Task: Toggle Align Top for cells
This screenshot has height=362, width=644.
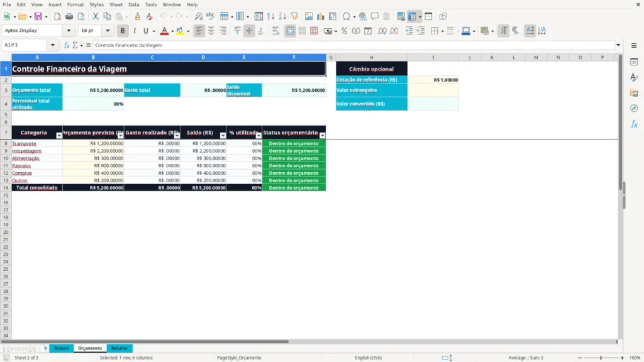Action: point(237,31)
